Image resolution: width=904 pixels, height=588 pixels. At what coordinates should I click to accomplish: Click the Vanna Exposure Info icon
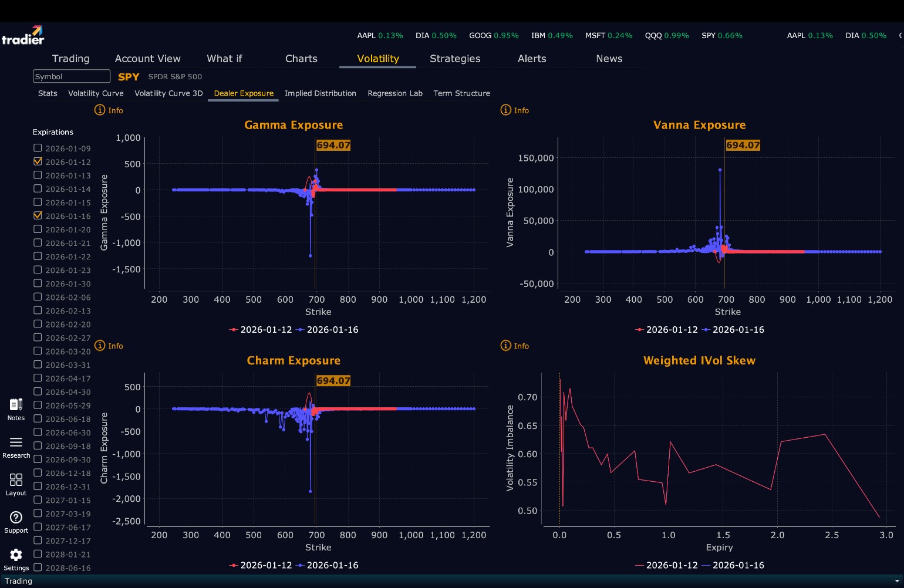click(x=505, y=110)
